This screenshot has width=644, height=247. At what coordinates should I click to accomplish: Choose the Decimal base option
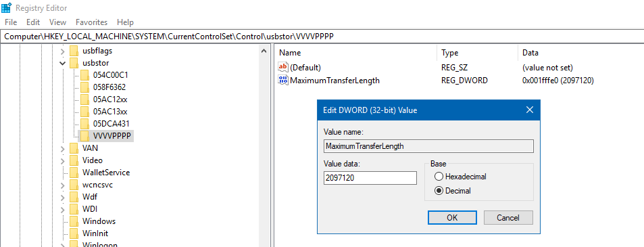(x=453, y=191)
